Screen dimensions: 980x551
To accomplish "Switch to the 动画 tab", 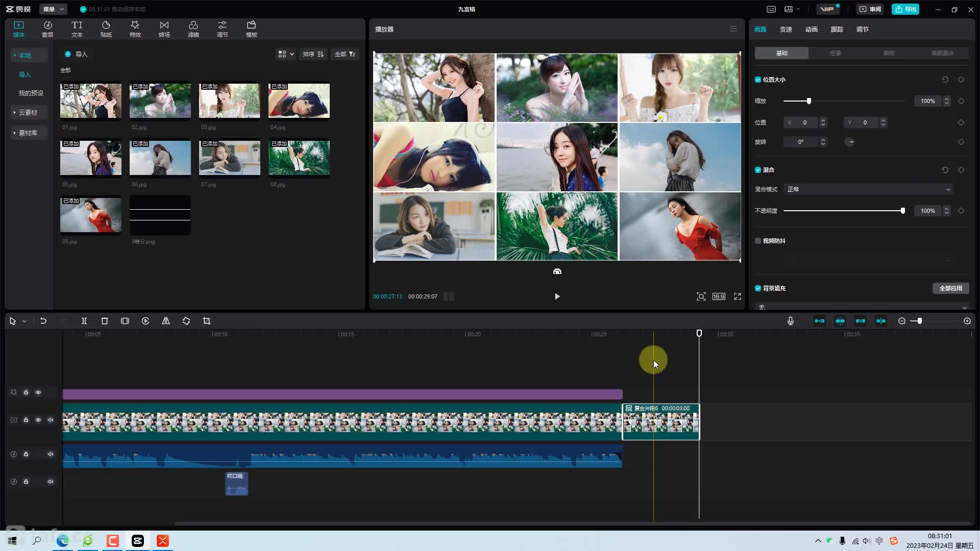I will pos(812,29).
